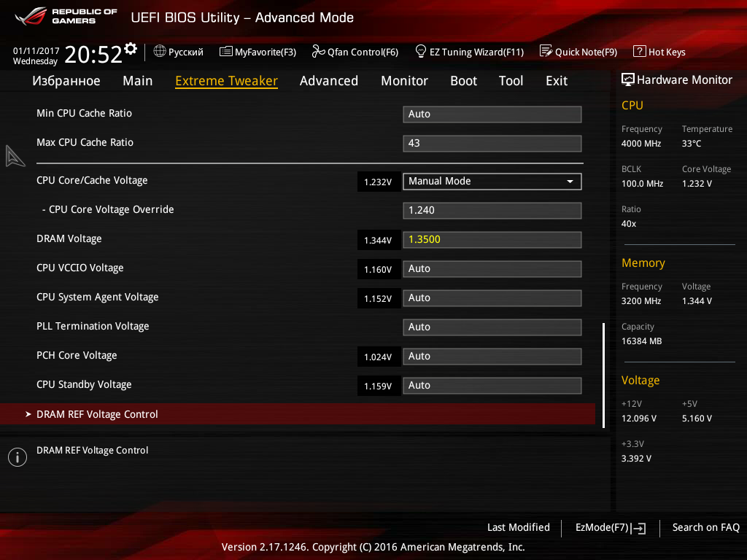Switch to the Boot tab
The image size is (747, 560).
pyautogui.click(x=463, y=81)
